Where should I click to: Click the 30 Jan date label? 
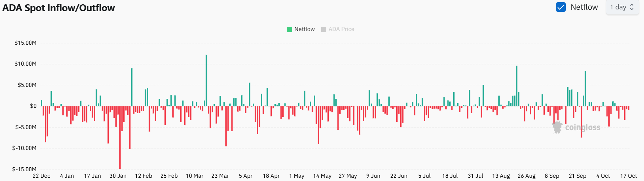(x=118, y=176)
